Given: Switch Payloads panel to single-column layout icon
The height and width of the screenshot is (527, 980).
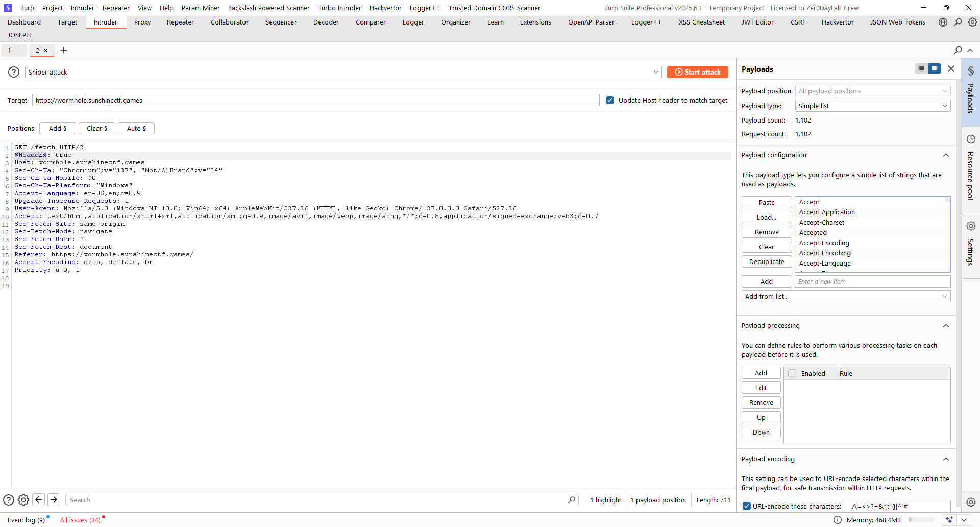Looking at the screenshot, I should [x=921, y=68].
